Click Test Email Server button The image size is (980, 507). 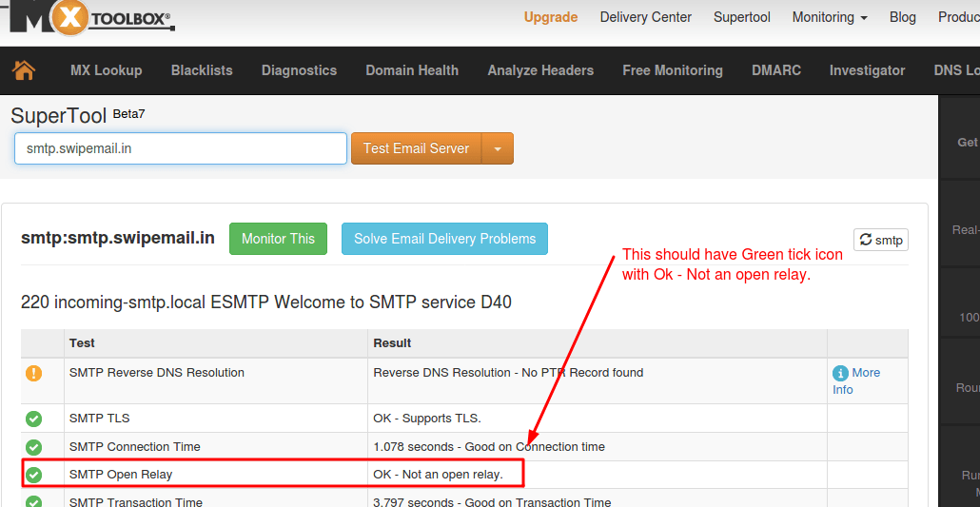416,148
